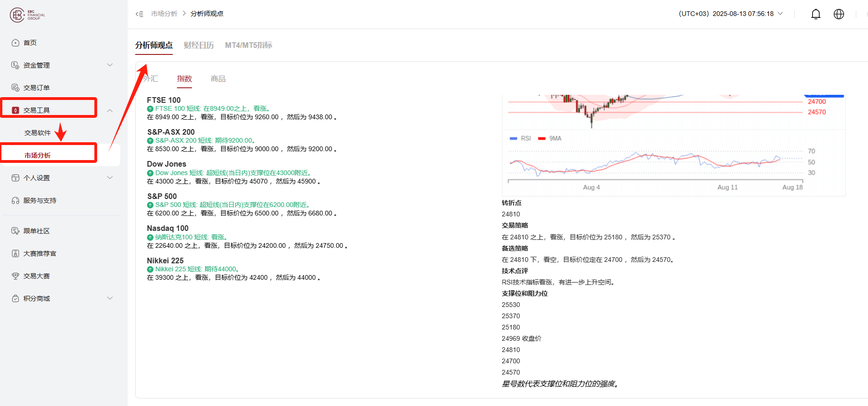The image size is (868, 406).
Task: Click green up-arrow icon beside S&P 500 短线
Action: pyautogui.click(x=150, y=205)
